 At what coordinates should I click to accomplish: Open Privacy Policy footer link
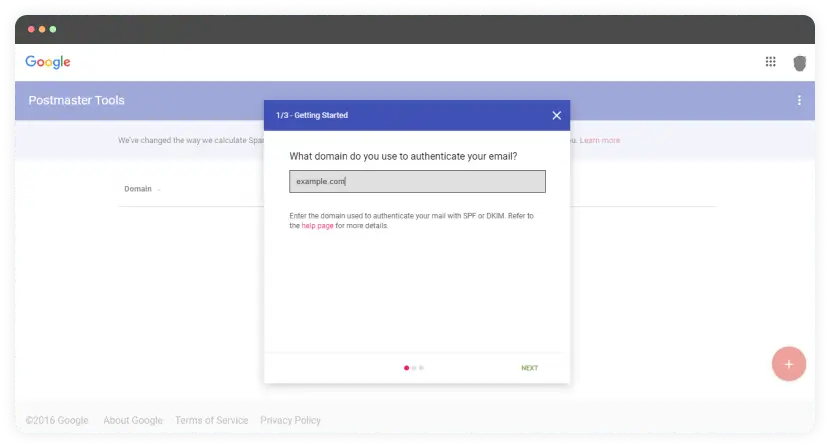(290, 420)
